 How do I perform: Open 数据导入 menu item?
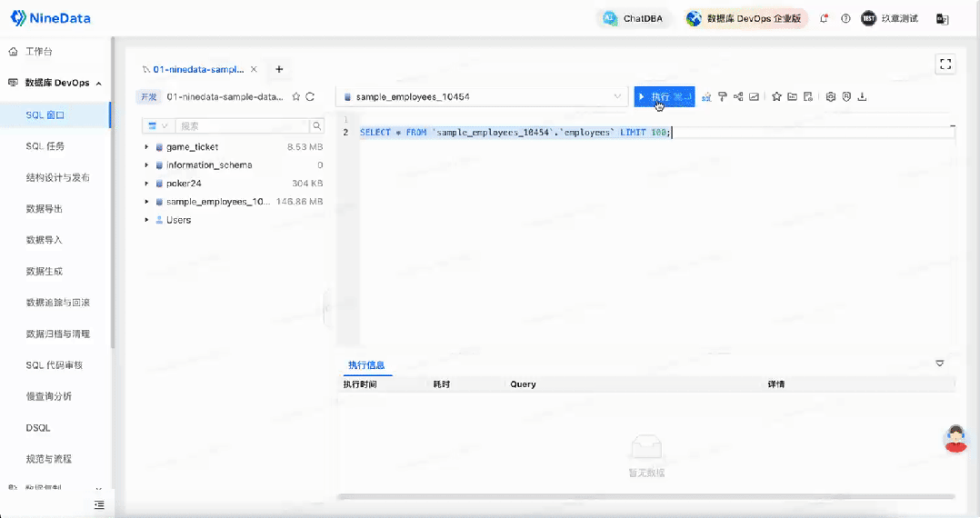coord(44,240)
